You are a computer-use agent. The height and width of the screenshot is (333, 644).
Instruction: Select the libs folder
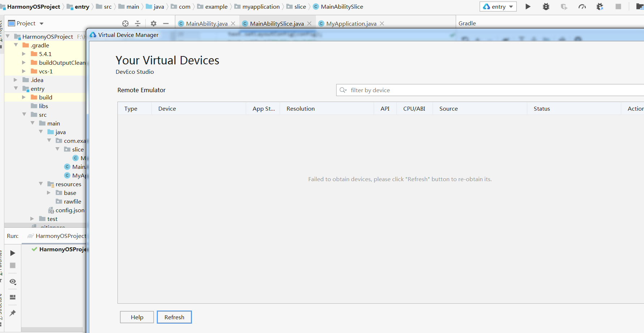(43, 106)
